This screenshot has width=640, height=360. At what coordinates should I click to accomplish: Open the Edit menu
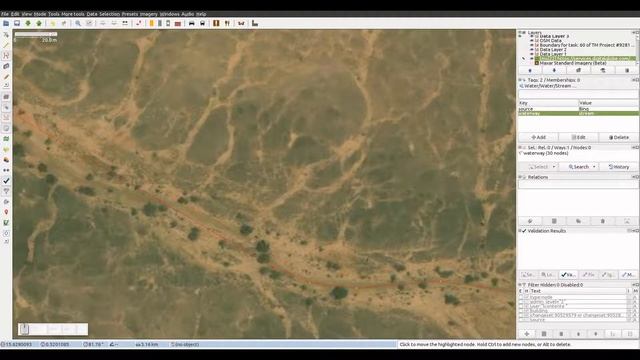pos(15,14)
